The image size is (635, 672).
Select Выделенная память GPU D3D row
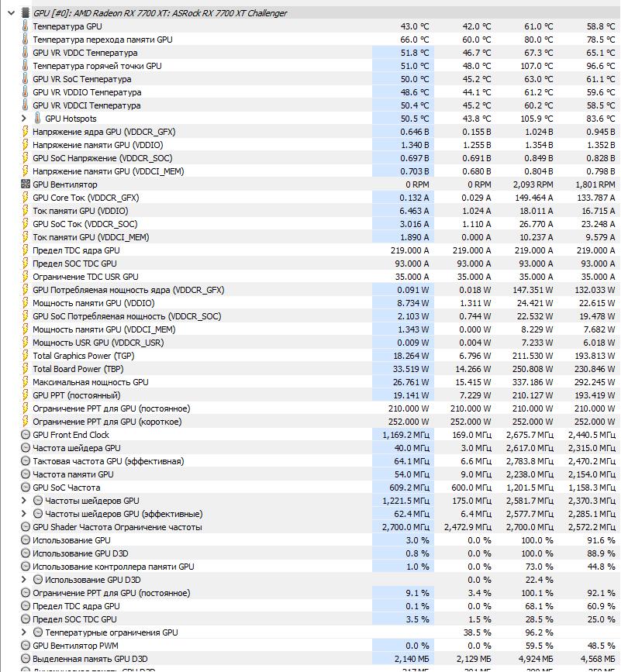click(x=319, y=659)
